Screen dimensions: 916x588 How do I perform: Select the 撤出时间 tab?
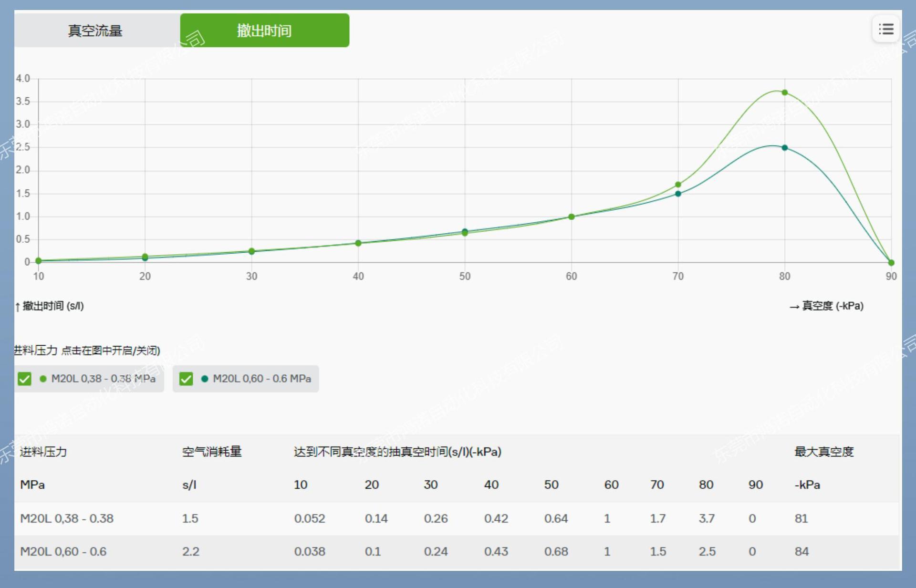[x=264, y=31]
